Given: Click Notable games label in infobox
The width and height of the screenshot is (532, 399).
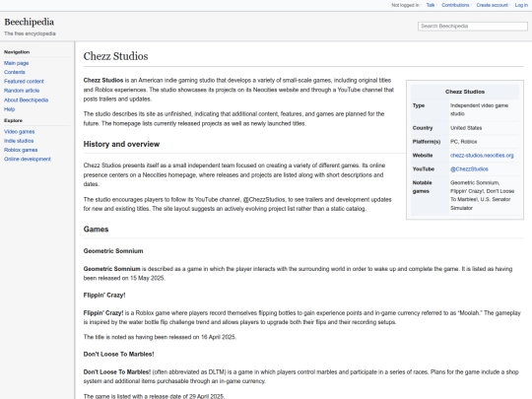Looking at the screenshot, I should pos(422,187).
